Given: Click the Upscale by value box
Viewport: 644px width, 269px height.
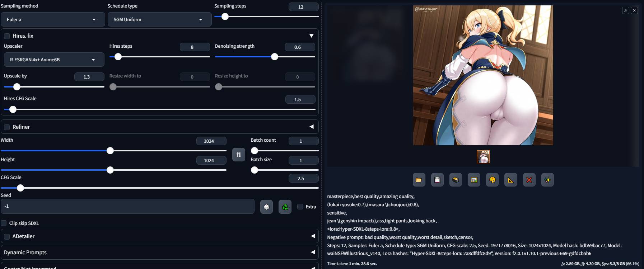Looking at the screenshot, I should (x=89, y=77).
